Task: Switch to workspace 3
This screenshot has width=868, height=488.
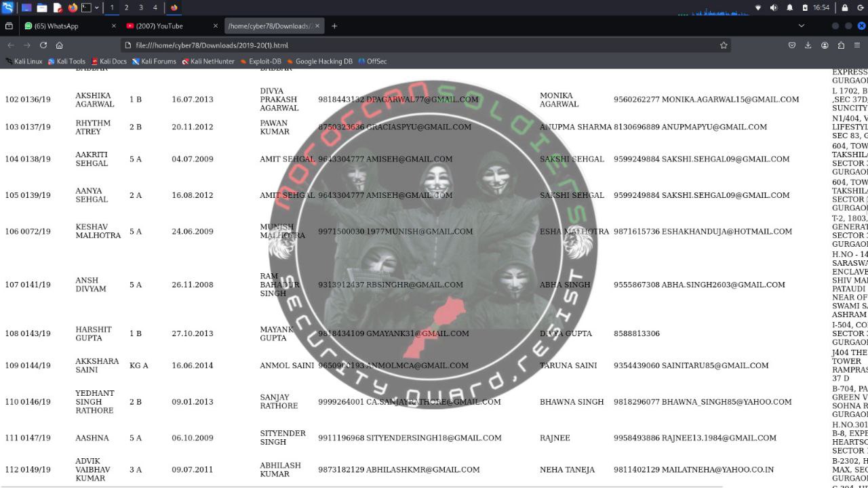Action: pyautogui.click(x=141, y=7)
